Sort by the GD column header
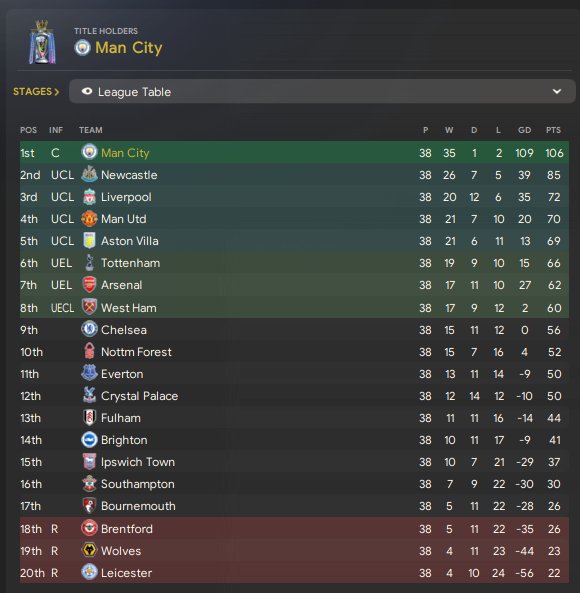This screenshot has height=593, width=580. tap(524, 130)
